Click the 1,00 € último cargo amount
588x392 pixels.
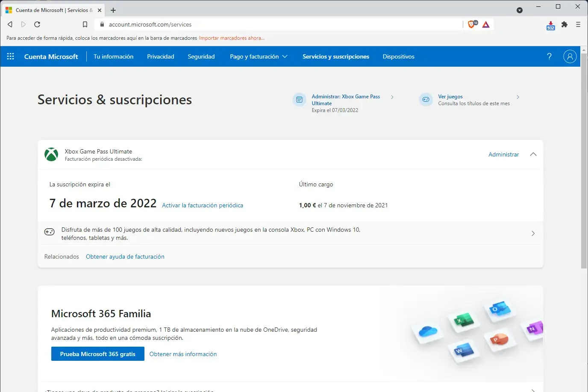308,205
